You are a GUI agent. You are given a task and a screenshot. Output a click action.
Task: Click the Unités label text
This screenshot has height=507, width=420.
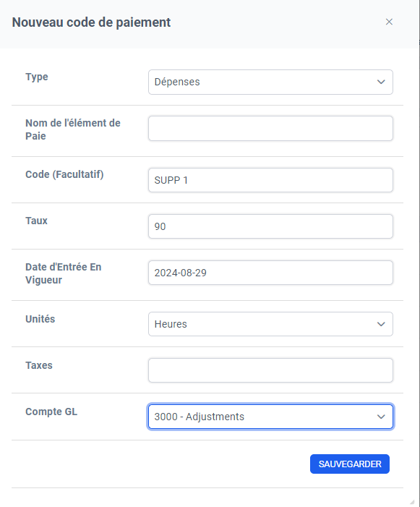tap(40, 319)
